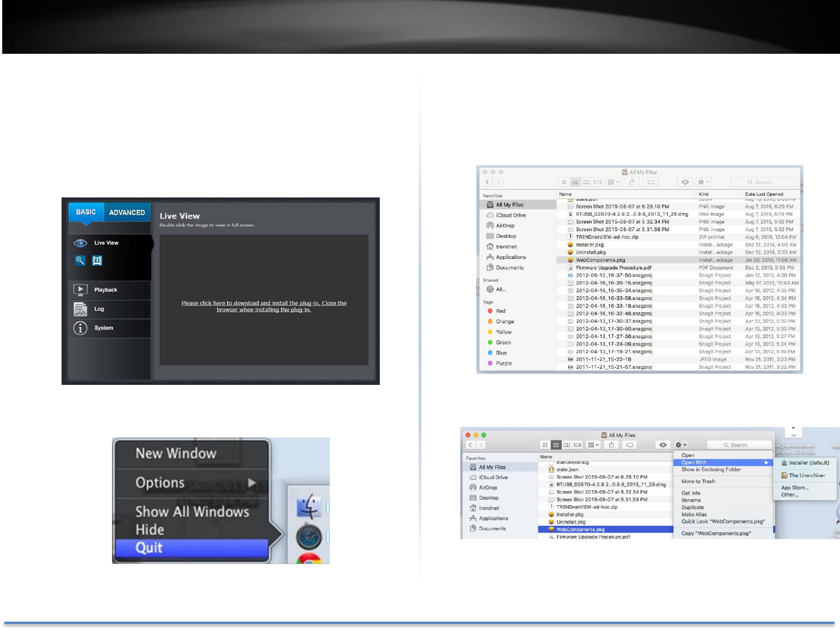This screenshot has height=630, width=840.
Task: Open Playback via its monitor icon
Action: 80,289
